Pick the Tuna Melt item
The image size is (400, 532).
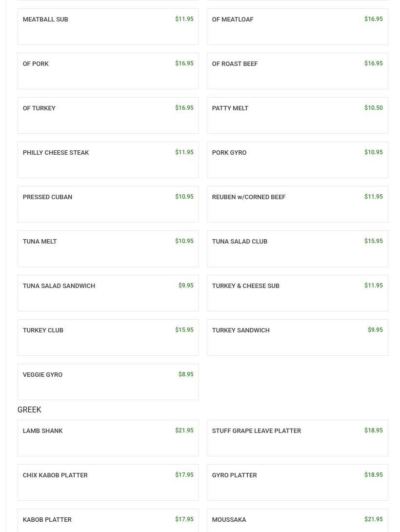pyautogui.click(x=108, y=249)
